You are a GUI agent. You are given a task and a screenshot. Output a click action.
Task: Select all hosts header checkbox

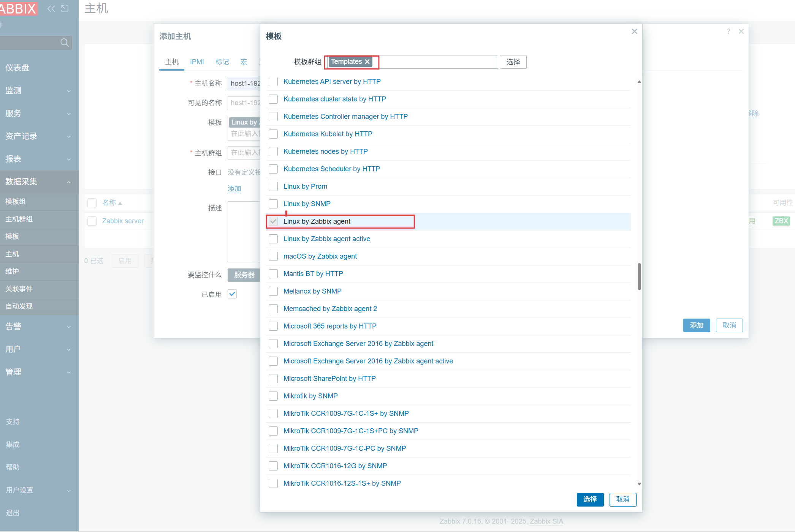(x=92, y=203)
